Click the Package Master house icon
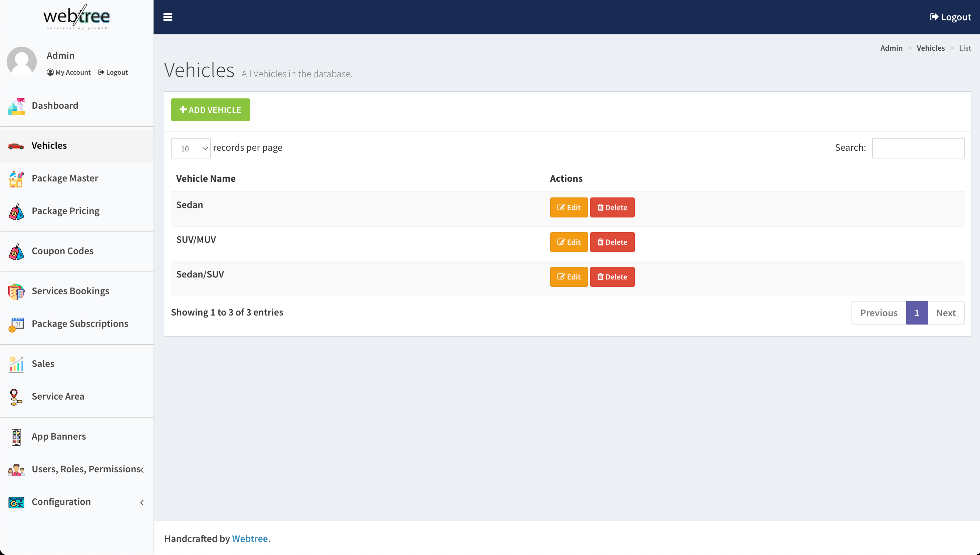Screen dimensions: 980x555 pyautogui.click(x=16, y=179)
